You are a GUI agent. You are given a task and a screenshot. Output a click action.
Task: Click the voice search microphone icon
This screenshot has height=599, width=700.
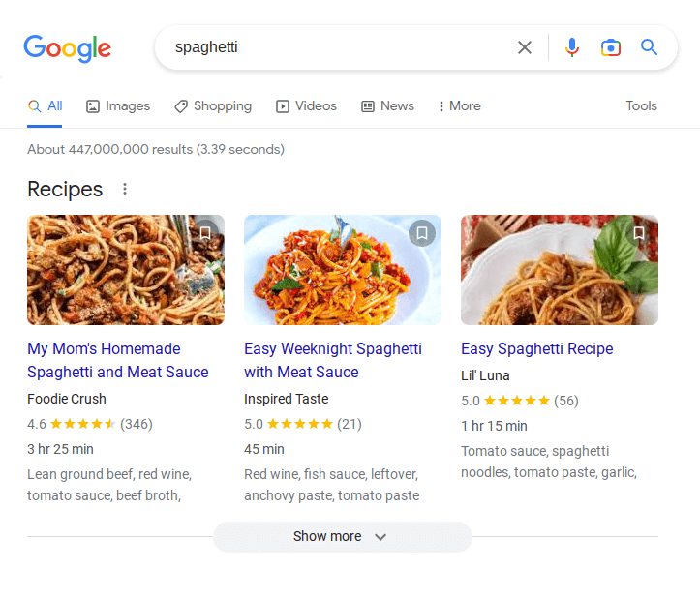[x=571, y=47]
